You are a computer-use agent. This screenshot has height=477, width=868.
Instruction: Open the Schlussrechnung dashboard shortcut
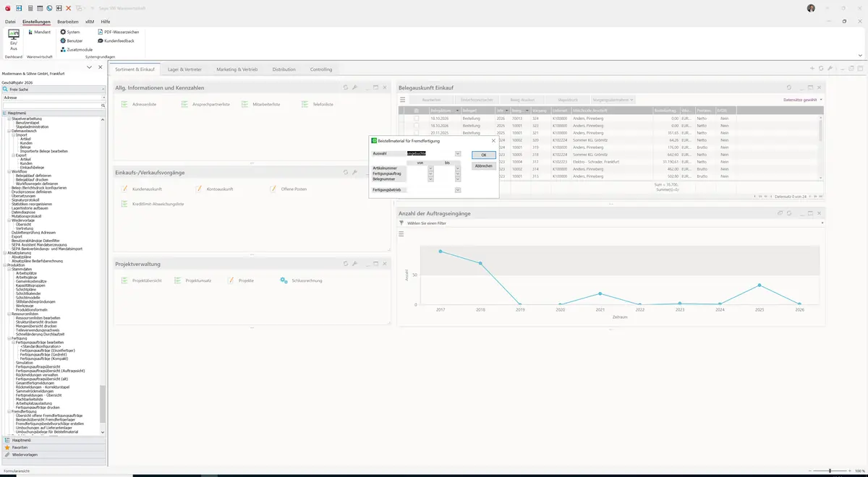302,280
